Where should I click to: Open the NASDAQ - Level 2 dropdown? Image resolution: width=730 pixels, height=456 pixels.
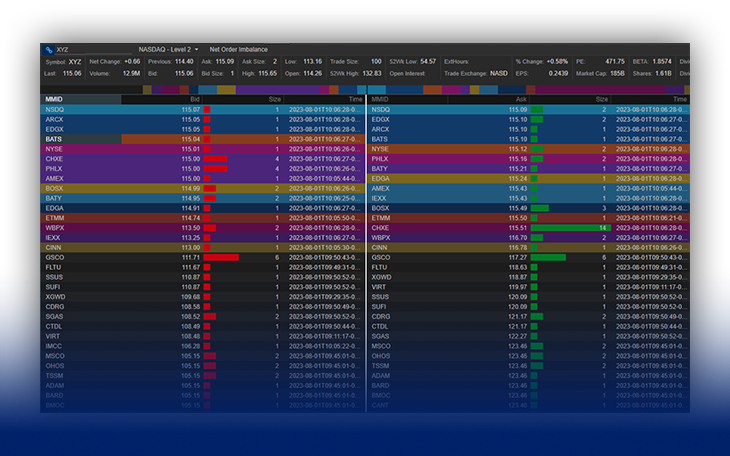point(168,48)
